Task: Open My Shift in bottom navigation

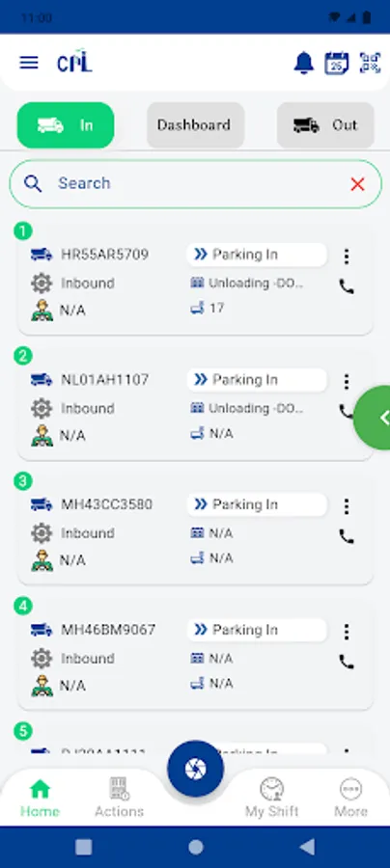Action: click(271, 798)
